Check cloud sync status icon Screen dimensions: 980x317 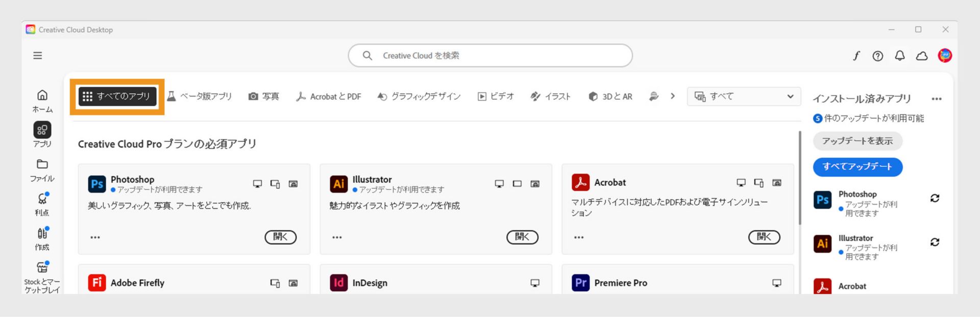922,56
